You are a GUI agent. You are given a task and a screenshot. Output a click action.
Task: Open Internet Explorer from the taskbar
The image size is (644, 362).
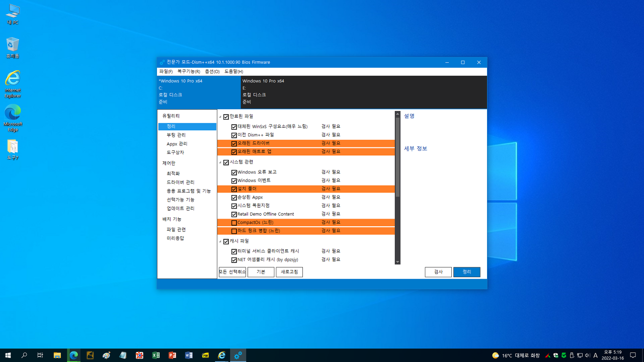222,355
